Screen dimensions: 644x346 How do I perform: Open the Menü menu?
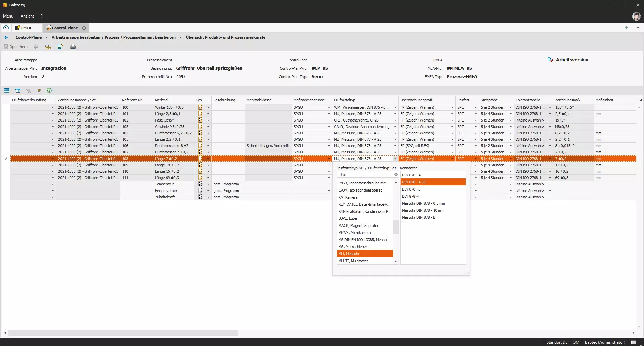[x=8, y=16]
